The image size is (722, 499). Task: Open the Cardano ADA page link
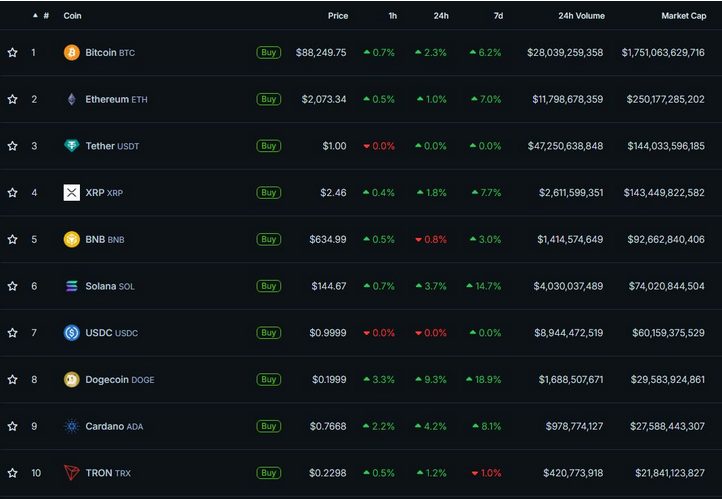click(x=114, y=426)
